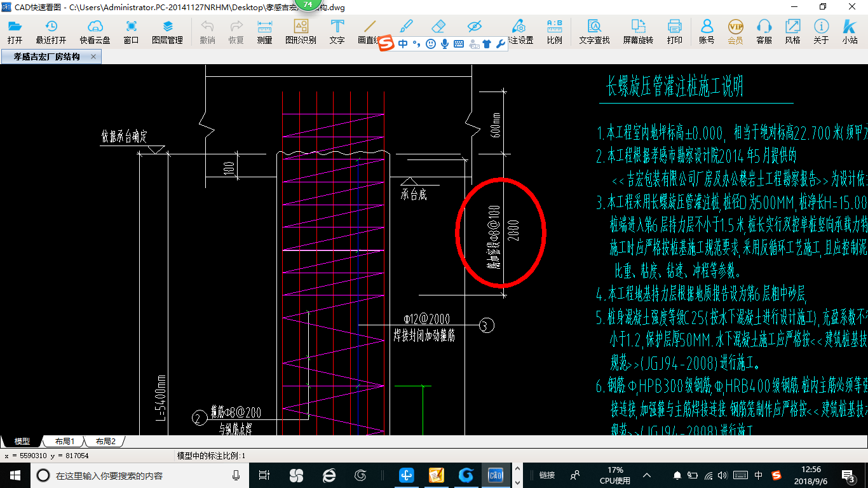Open Sogou emoji smiley panel
The height and width of the screenshot is (488, 868).
(431, 44)
